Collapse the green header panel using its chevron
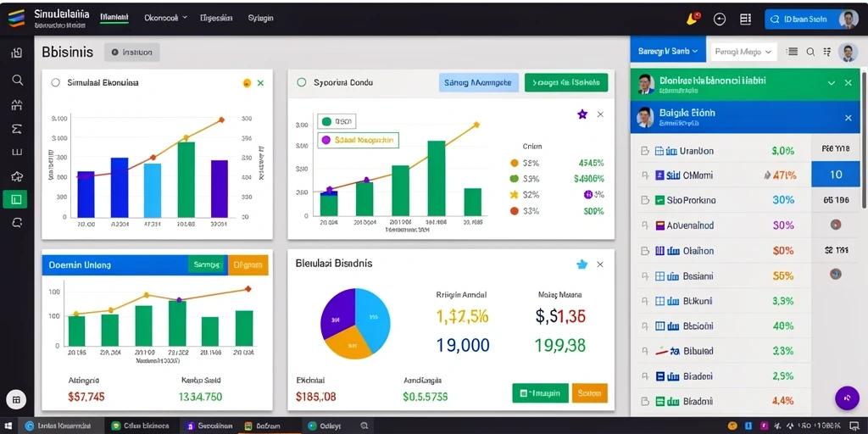 click(x=831, y=82)
